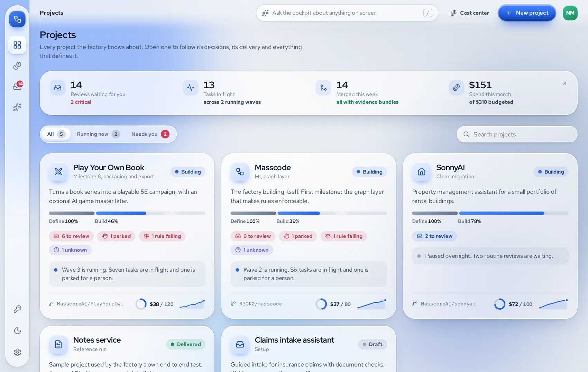Open the MasscoreAI/sonnyai repository link
This screenshot has width=588, height=372.
[x=444, y=304]
